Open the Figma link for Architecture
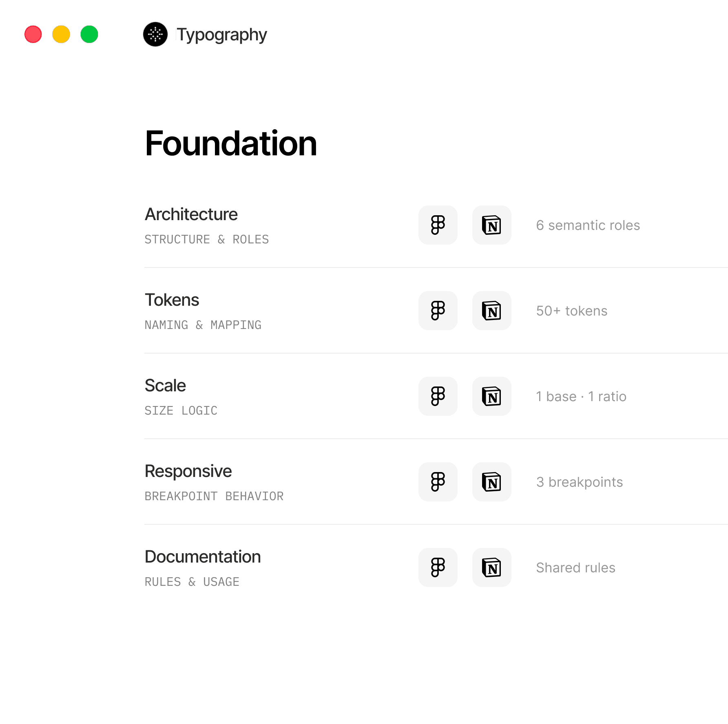This screenshot has width=728, height=724. click(438, 225)
